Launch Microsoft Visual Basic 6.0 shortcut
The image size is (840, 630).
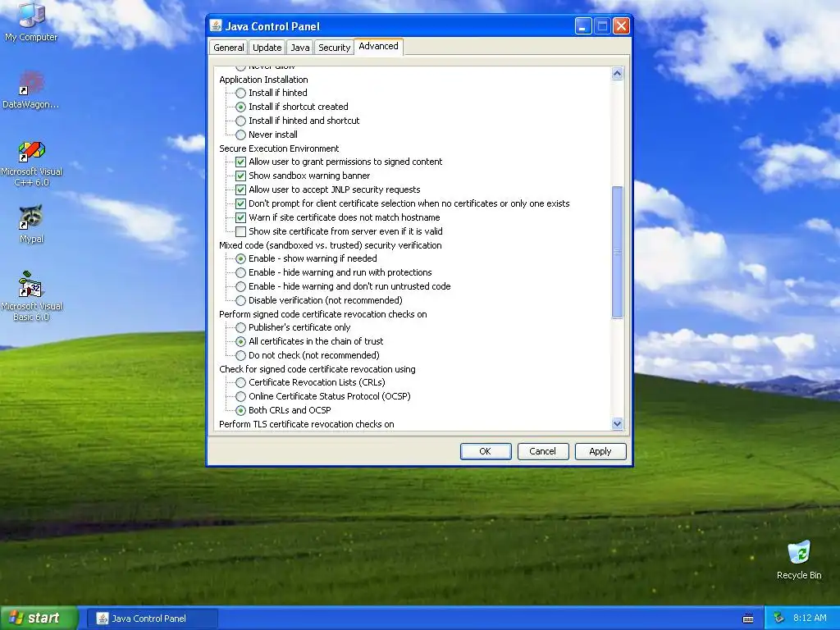pos(31,295)
